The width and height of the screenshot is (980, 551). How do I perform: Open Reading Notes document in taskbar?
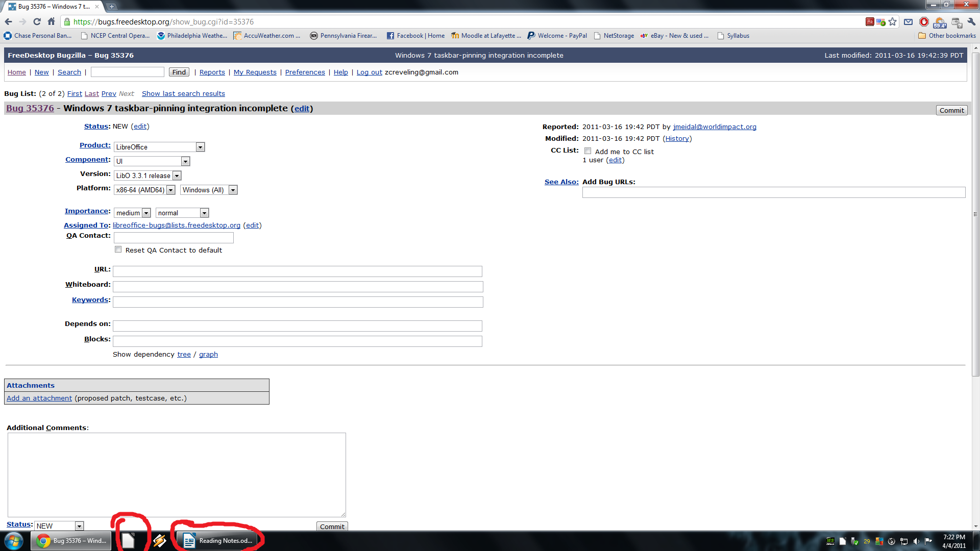point(219,541)
